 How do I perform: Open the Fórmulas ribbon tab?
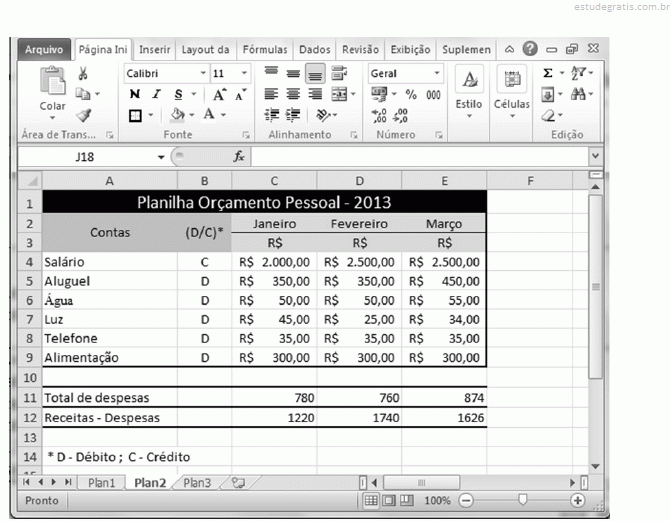coord(265,49)
